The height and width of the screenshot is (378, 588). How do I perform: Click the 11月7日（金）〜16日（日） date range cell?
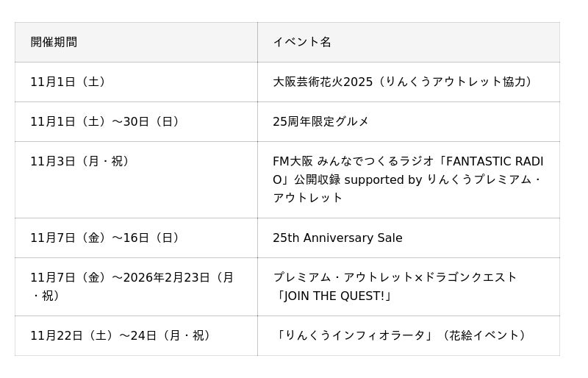[x=107, y=238]
